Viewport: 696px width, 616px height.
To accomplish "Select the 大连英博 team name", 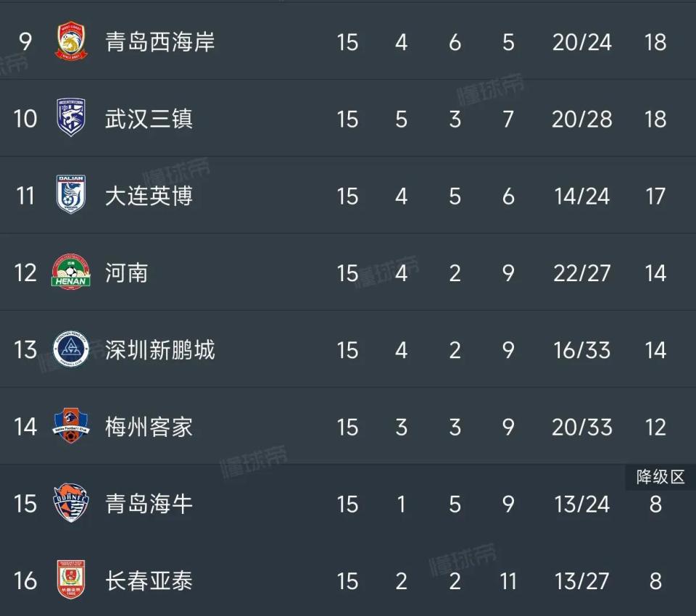I will (149, 196).
